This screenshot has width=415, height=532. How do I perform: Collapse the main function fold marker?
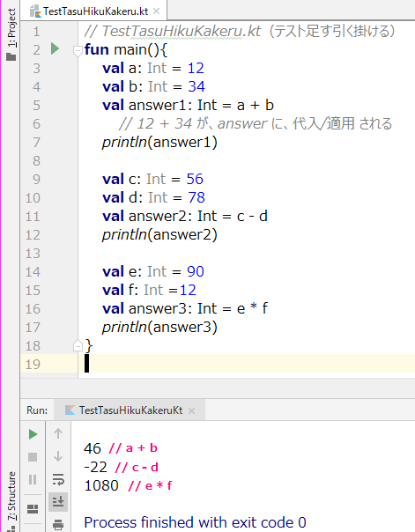78,51
